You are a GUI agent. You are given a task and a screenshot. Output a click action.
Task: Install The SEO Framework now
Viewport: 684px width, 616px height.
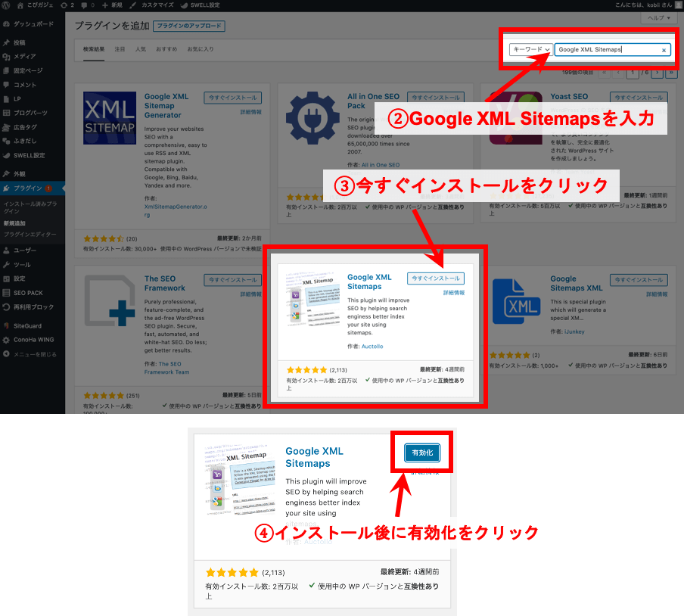[232, 280]
